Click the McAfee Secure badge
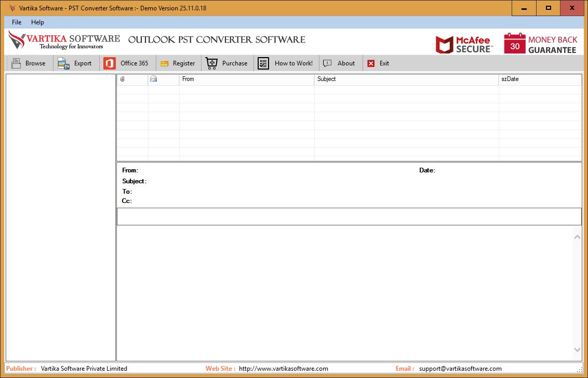Viewport: 588px width, 378px height. point(464,45)
